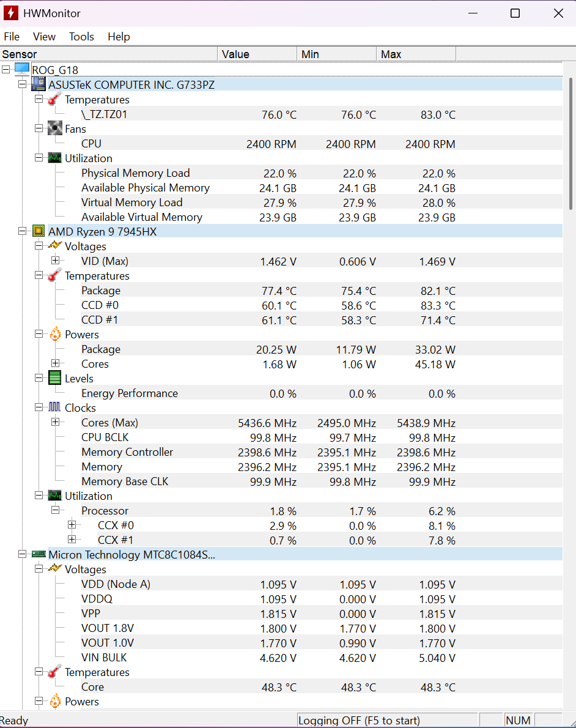This screenshot has width=576, height=728.
Task: Click the Fans category fan icon
Action: pos(55,128)
